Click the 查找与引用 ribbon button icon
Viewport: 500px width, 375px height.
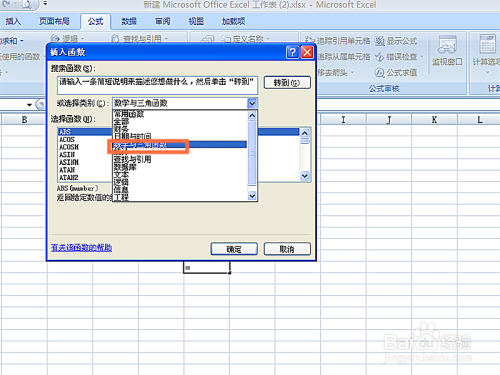click(x=115, y=39)
